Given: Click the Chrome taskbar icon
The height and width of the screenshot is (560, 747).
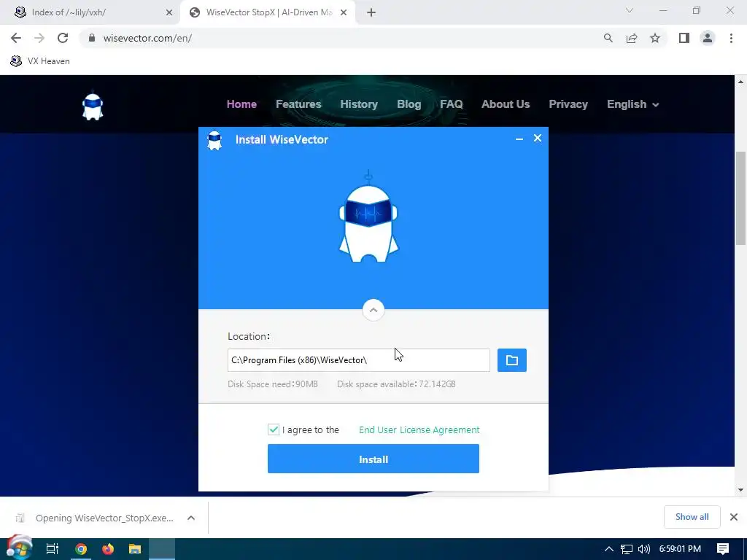Looking at the screenshot, I should pyautogui.click(x=81, y=549).
